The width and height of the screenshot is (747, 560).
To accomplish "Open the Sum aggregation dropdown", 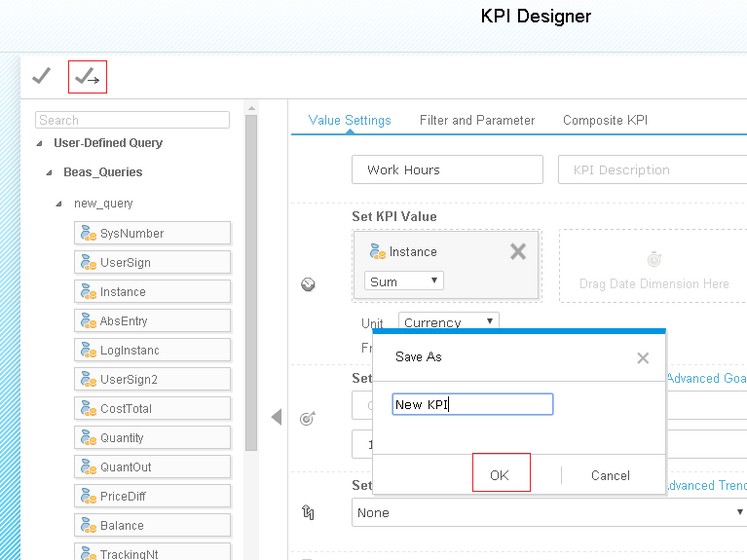I will [404, 282].
